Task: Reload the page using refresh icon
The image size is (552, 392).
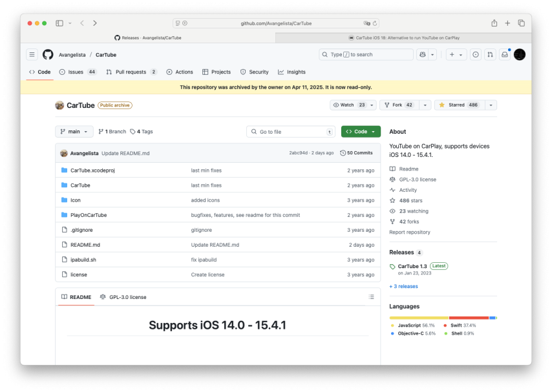Action: pyautogui.click(x=375, y=23)
